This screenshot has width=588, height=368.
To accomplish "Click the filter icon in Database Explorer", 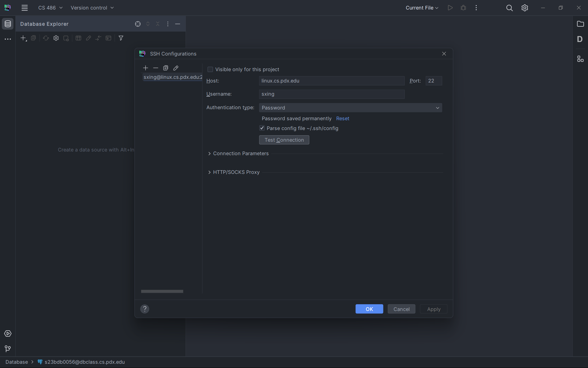I will point(121,38).
